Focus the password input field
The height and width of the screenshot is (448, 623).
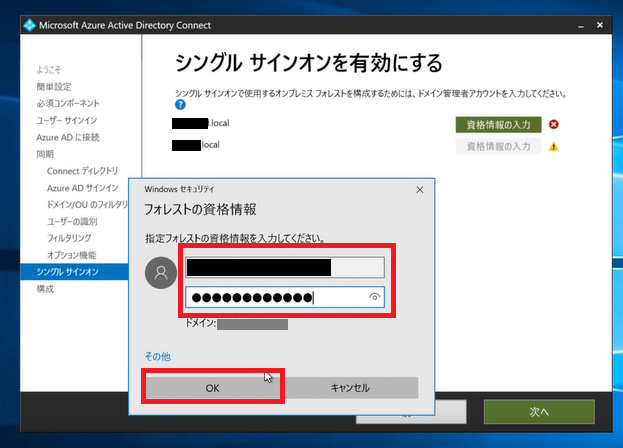click(285, 297)
